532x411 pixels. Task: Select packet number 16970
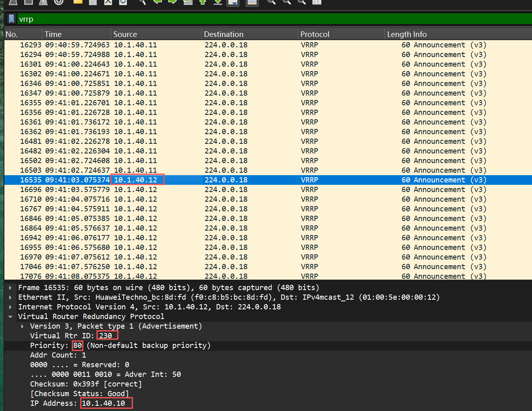point(268,257)
